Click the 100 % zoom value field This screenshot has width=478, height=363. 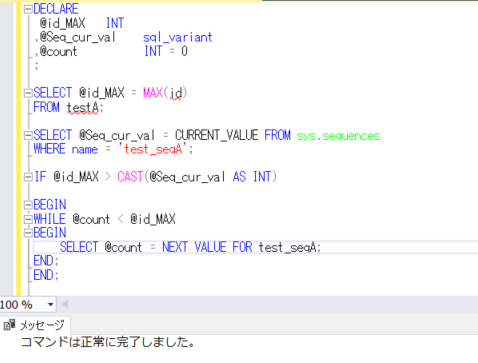tap(22, 304)
